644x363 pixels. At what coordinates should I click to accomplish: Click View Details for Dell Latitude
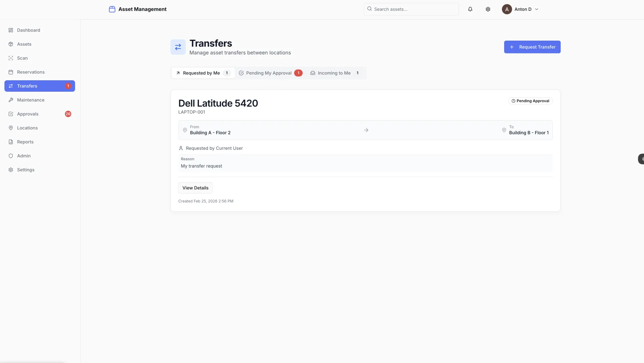coord(195,188)
